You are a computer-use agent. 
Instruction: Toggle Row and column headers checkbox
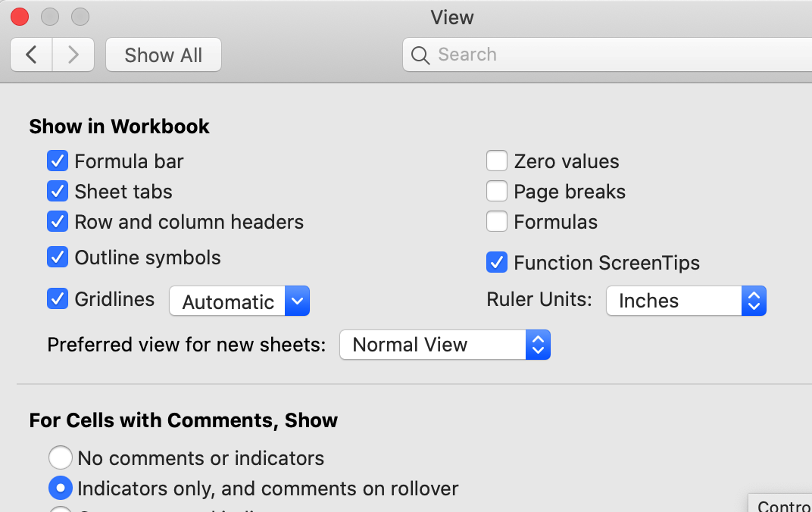click(x=58, y=222)
